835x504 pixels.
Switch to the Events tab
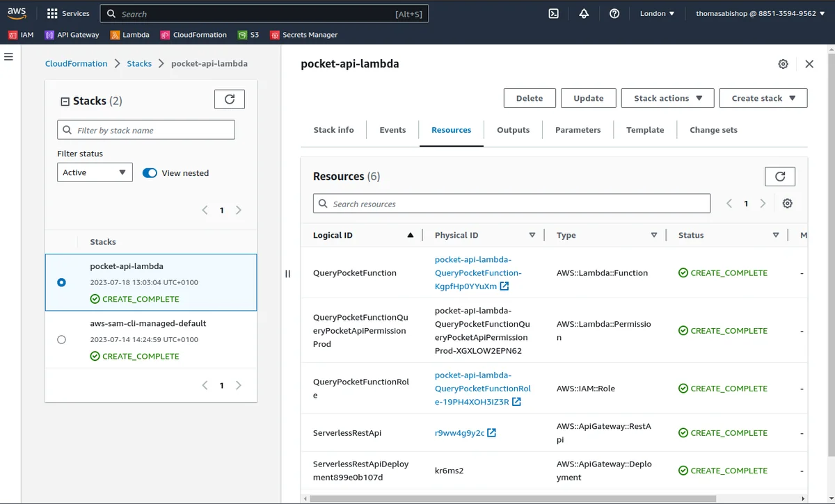click(x=392, y=130)
